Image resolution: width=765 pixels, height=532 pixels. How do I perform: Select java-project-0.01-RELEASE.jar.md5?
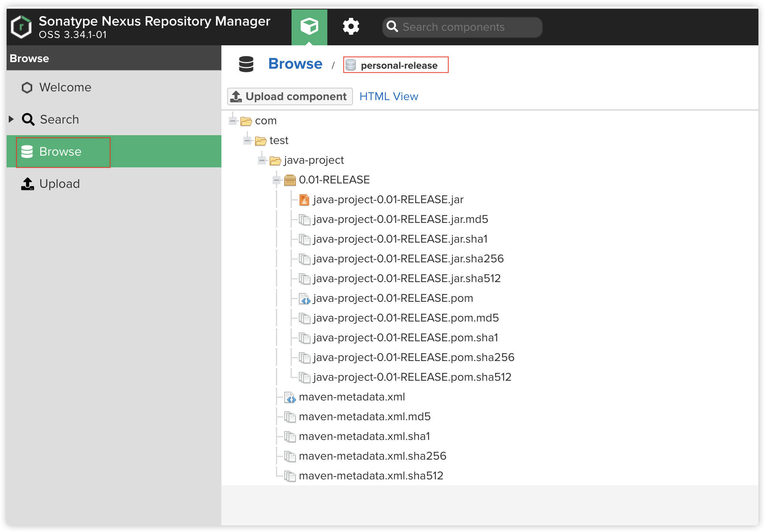coord(400,219)
